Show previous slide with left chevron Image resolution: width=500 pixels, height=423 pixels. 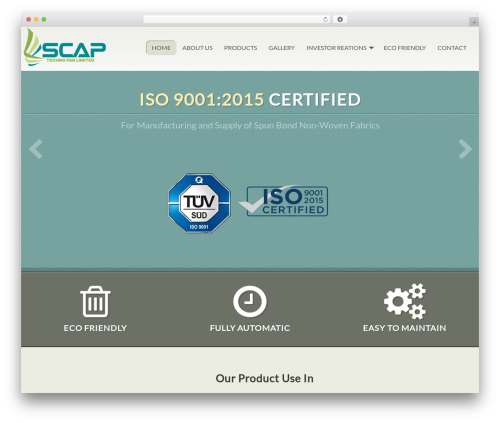(x=36, y=149)
